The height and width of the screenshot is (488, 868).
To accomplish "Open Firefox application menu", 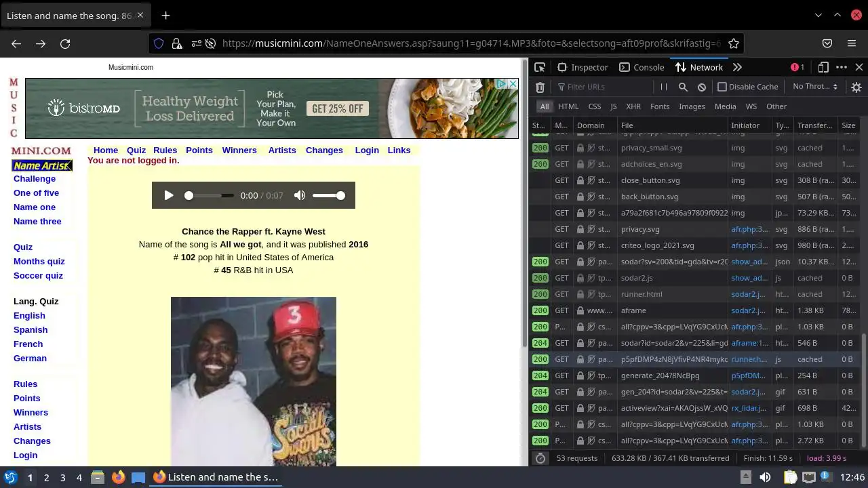I will [x=852, y=43].
